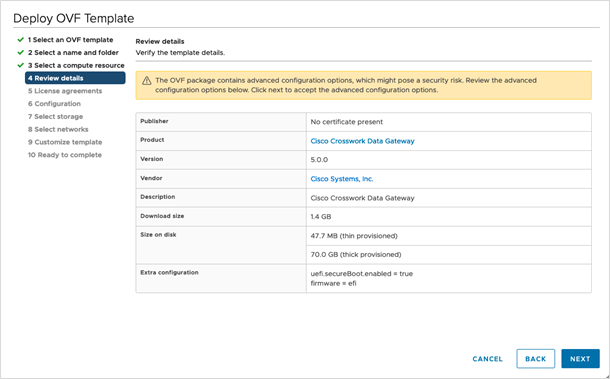
Task: Open Cisco Crosswork Data Gateway product link
Action: pyautogui.click(x=362, y=141)
